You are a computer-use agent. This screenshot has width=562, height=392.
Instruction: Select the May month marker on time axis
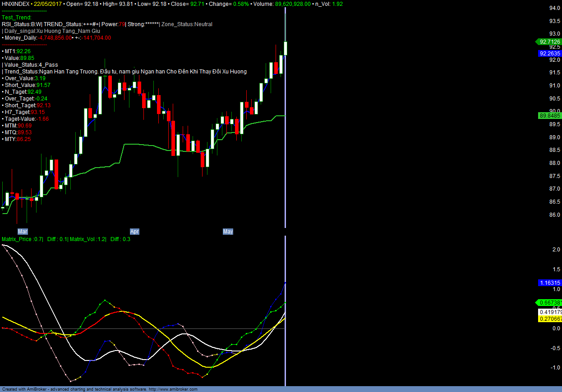pyautogui.click(x=228, y=232)
